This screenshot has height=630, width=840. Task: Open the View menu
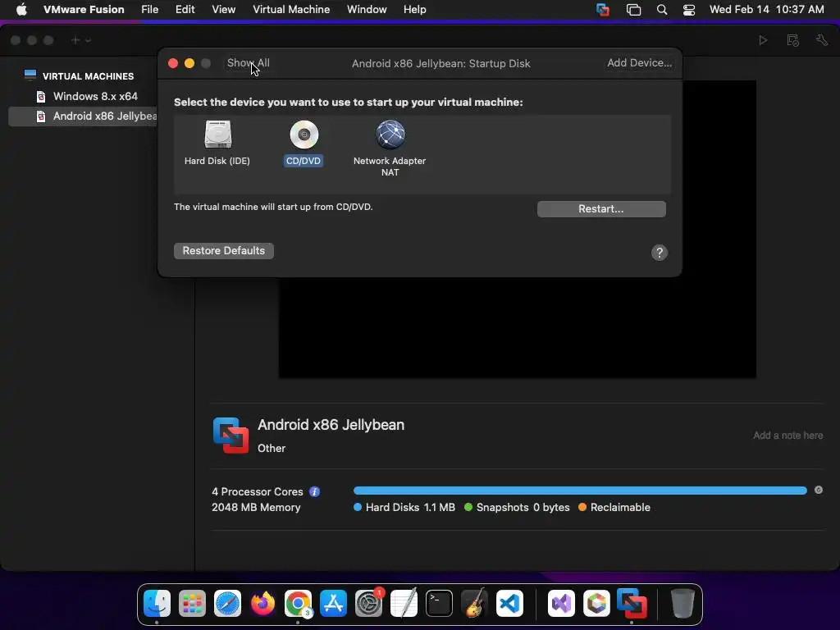[223, 9]
